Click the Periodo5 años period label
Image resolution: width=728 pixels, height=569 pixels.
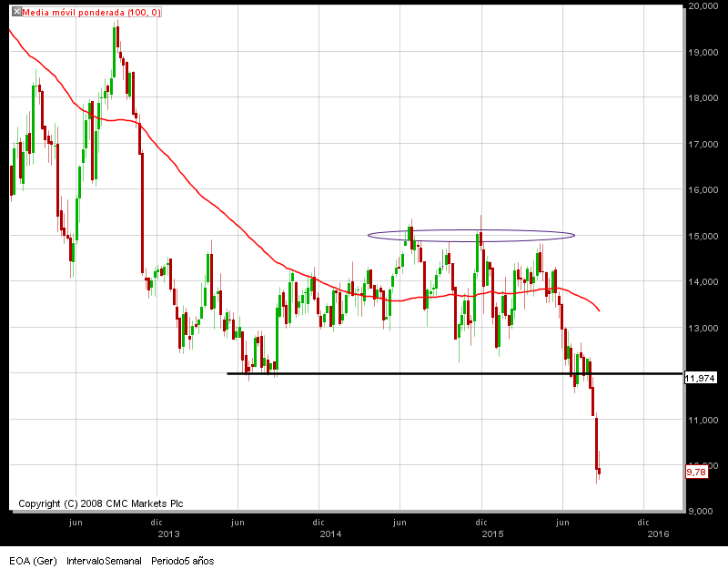point(183,561)
